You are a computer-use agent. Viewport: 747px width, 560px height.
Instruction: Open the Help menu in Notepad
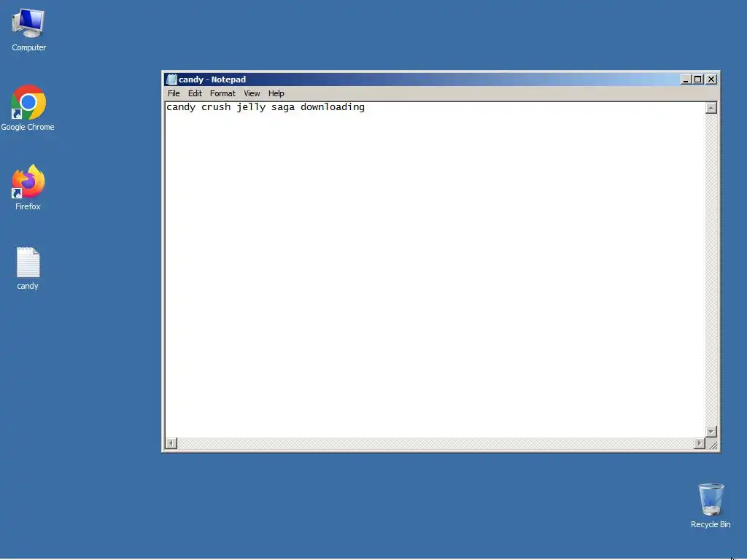276,93
